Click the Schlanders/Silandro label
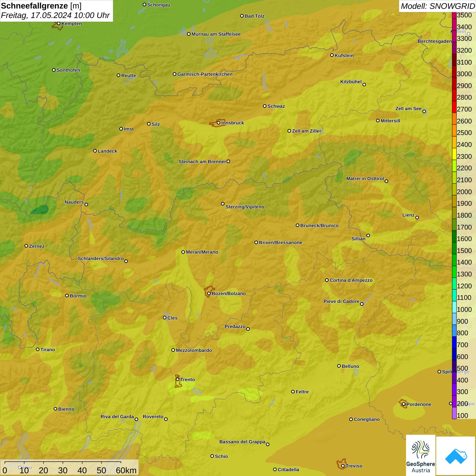Image resolution: width=476 pixels, height=476 pixels. (101, 258)
